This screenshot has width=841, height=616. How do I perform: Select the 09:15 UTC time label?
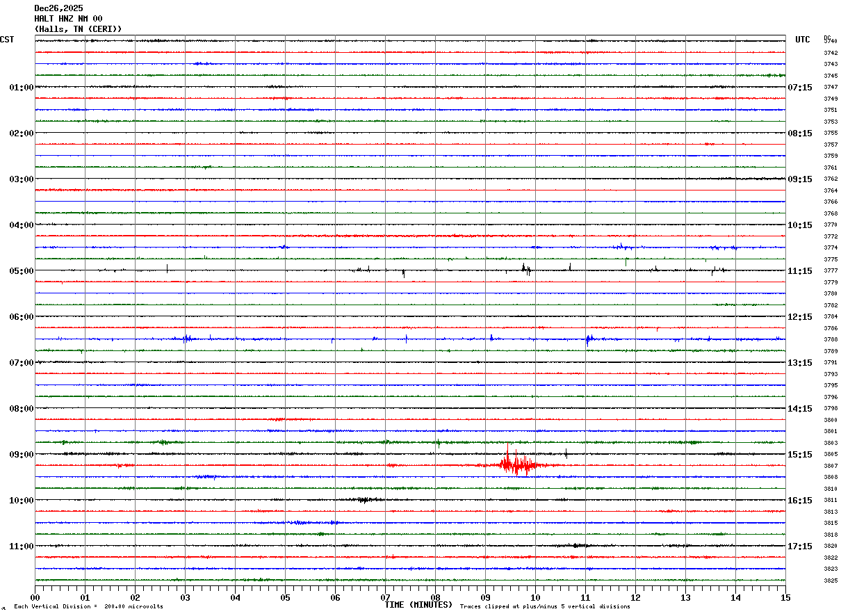point(800,179)
